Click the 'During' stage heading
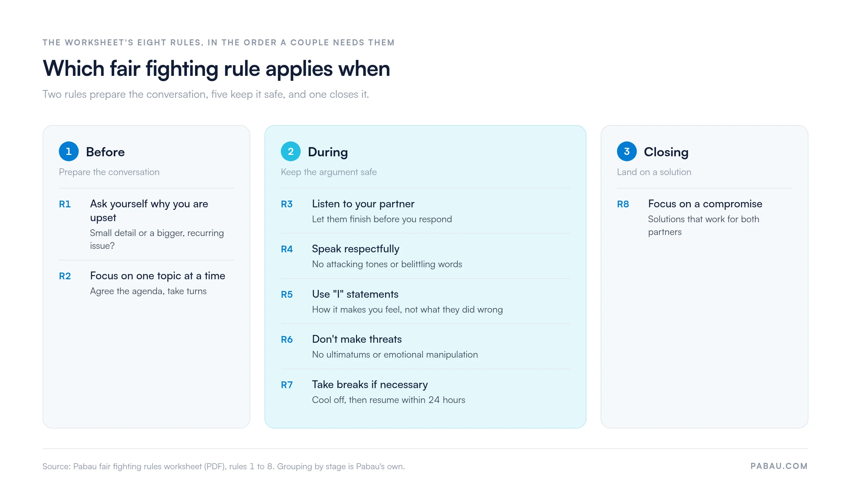This screenshot has width=851, height=504. point(328,152)
